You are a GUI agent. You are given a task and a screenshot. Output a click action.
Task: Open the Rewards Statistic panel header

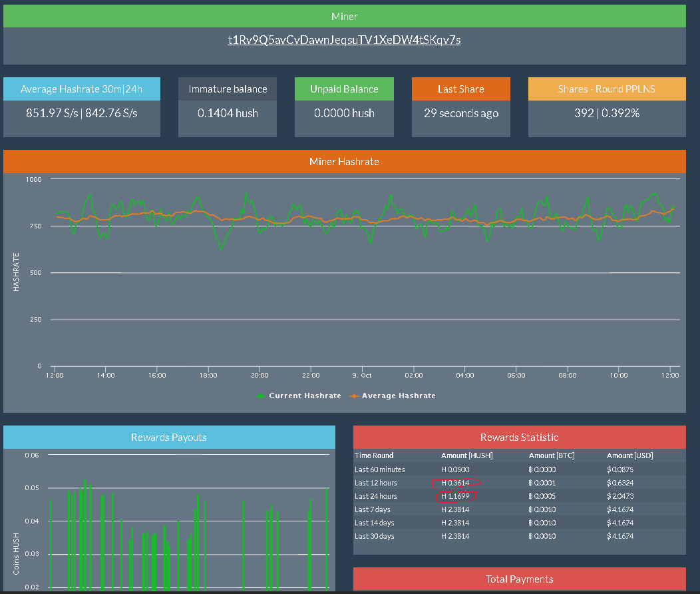coord(519,438)
